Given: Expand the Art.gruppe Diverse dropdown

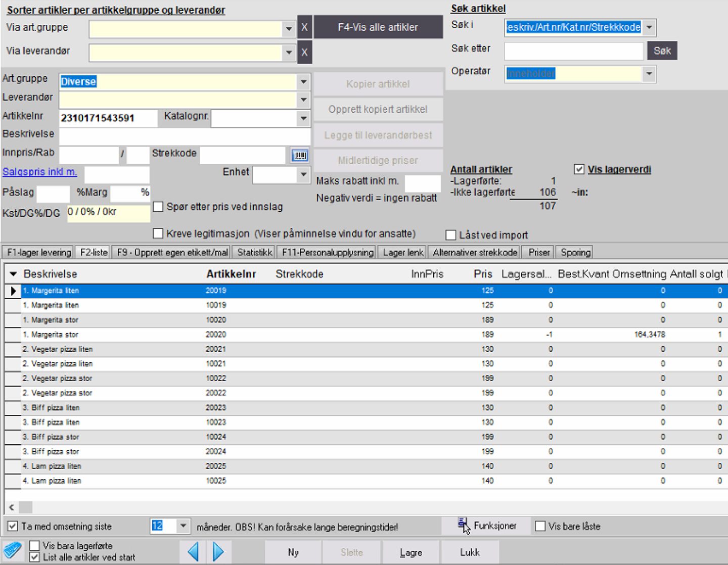Looking at the screenshot, I should click(303, 82).
